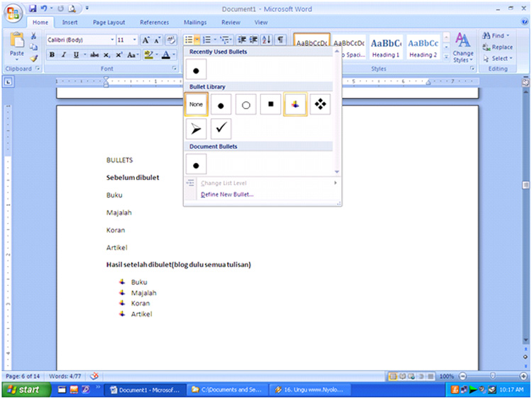Choose the four-diamond bullet
The height and width of the screenshot is (399, 532).
(x=320, y=104)
